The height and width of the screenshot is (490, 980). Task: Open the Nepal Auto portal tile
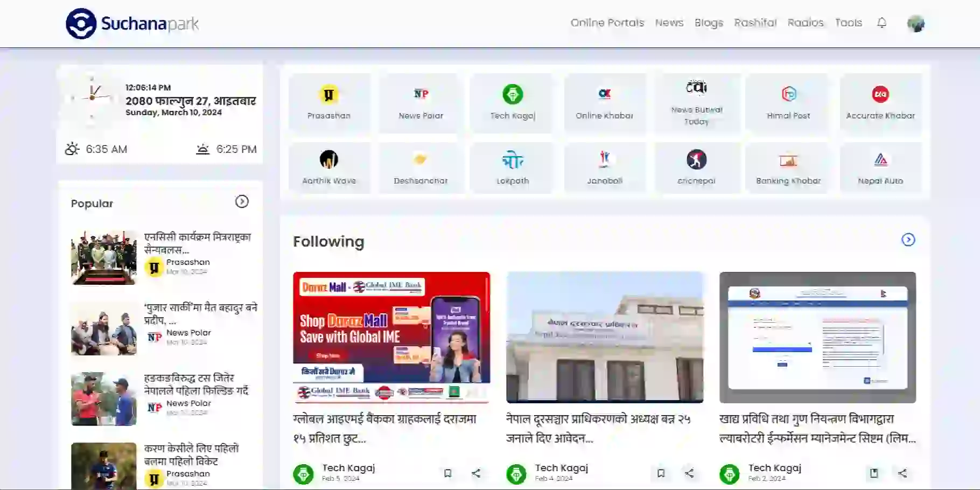[x=880, y=168]
